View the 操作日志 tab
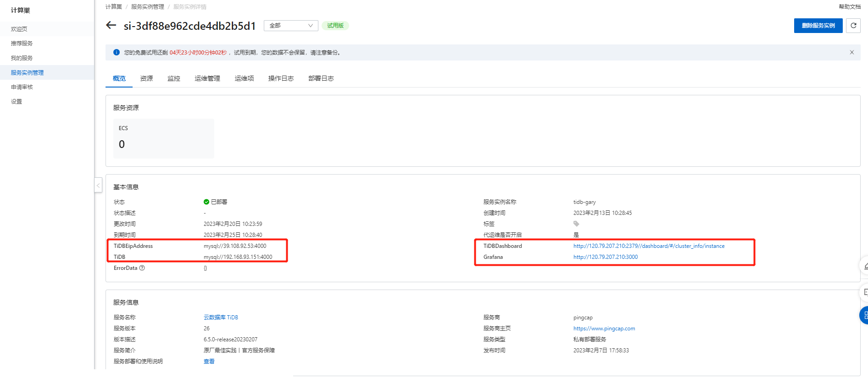 coord(281,78)
